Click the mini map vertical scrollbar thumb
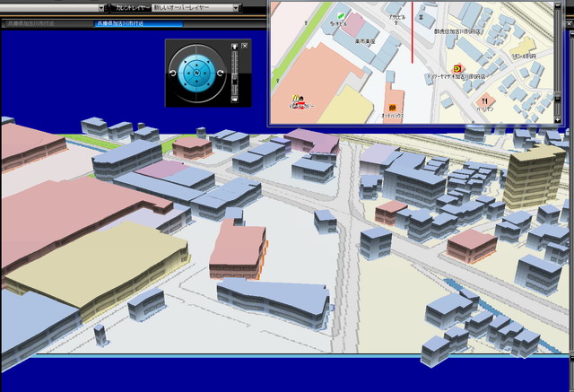This screenshot has width=574, height=392. click(x=558, y=97)
